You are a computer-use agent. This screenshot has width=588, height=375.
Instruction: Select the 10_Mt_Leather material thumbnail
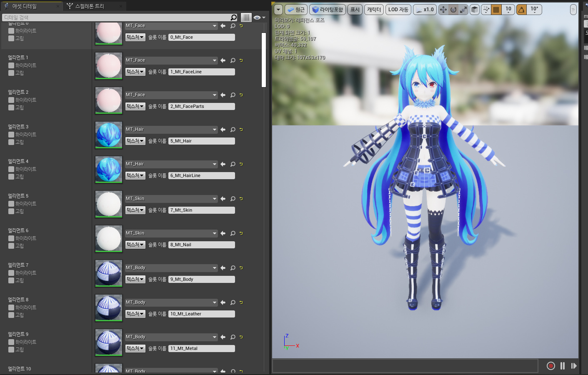coord(109,308)
